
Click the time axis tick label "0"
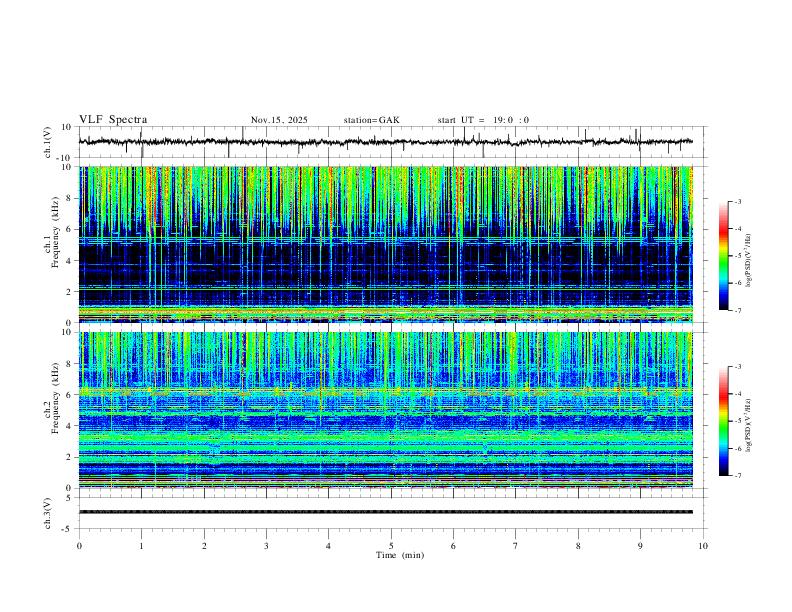(79, 546)
